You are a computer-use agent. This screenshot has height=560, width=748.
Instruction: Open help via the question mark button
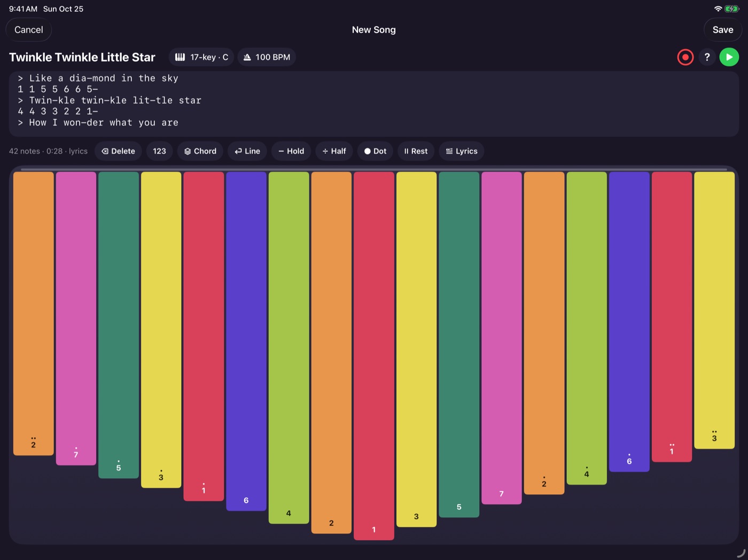[x=707, y=57]
